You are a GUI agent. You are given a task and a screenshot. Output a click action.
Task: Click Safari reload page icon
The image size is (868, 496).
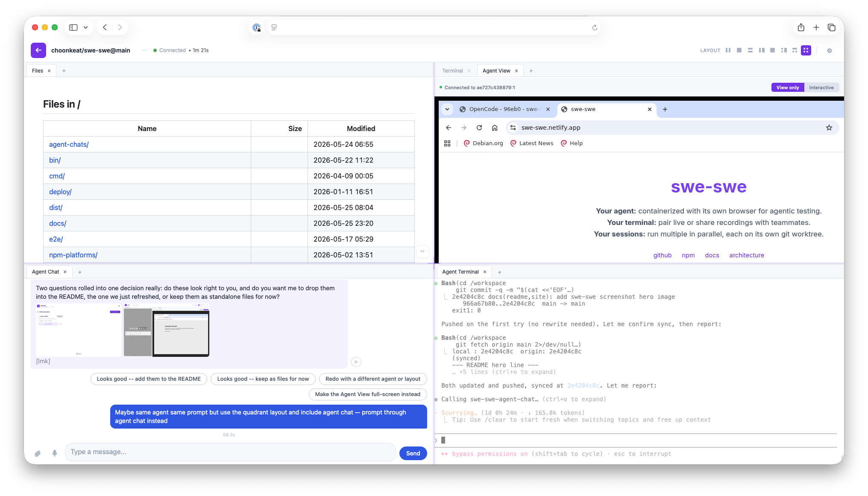tap(595, 28)
